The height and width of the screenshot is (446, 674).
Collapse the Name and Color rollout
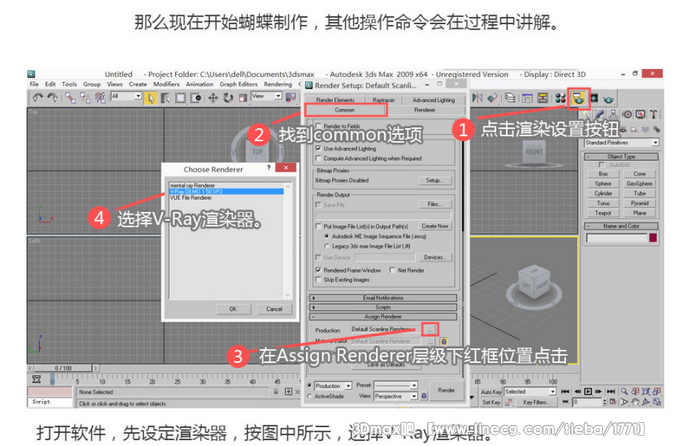pos(621,226)
